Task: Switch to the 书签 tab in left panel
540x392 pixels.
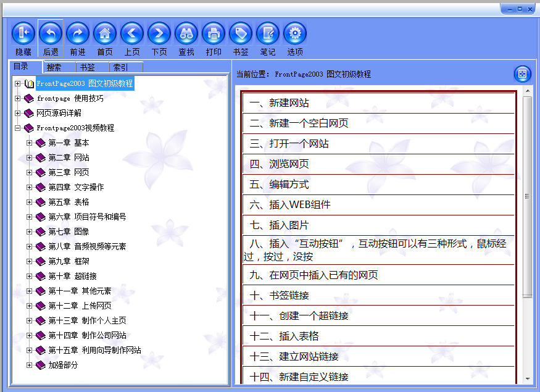Action: click(x=93, y=67)
